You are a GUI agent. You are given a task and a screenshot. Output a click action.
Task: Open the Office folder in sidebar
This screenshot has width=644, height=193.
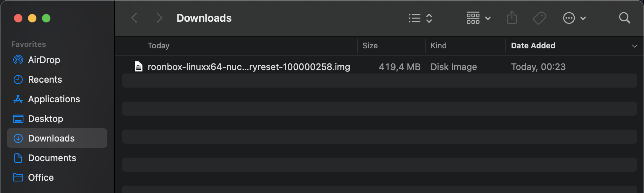pos(41,178)
